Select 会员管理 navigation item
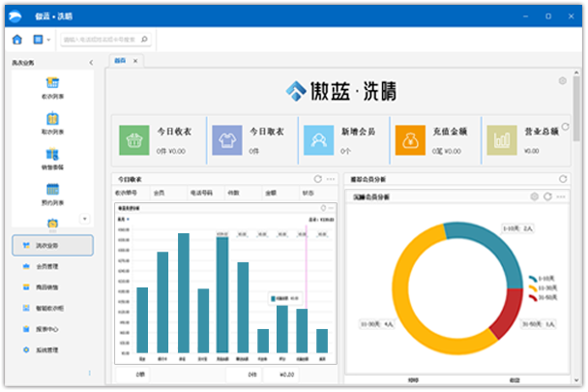588x392 pixels. (52, 266)
